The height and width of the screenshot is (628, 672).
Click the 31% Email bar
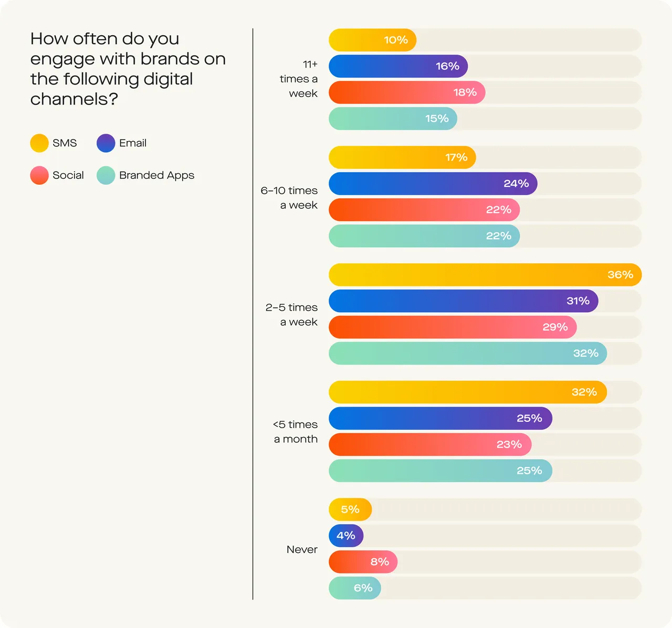point(464,301)
